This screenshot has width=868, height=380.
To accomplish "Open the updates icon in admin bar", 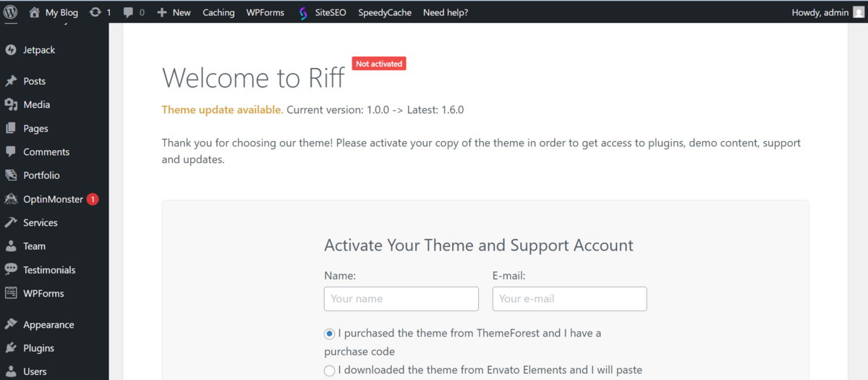I will pyautogui.click(x=95, y=12).
